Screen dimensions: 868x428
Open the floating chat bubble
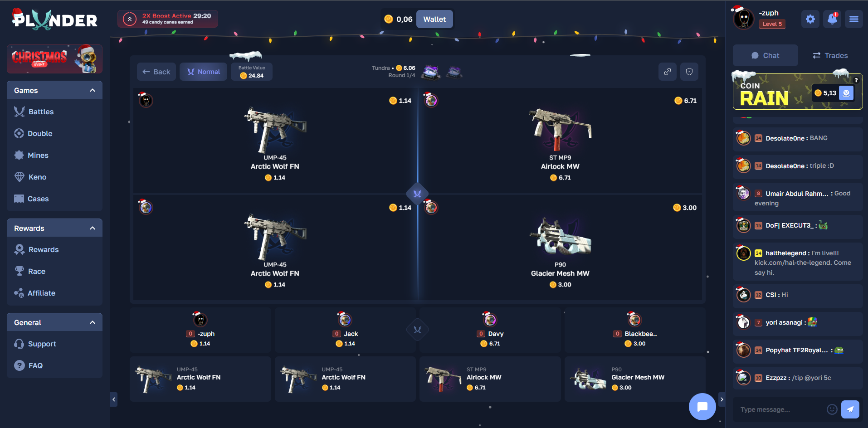[x=702, y=407]
